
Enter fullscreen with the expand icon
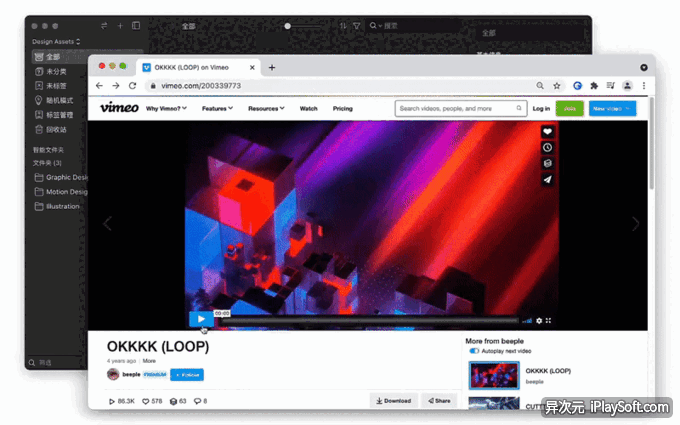[x=549, y=320]
